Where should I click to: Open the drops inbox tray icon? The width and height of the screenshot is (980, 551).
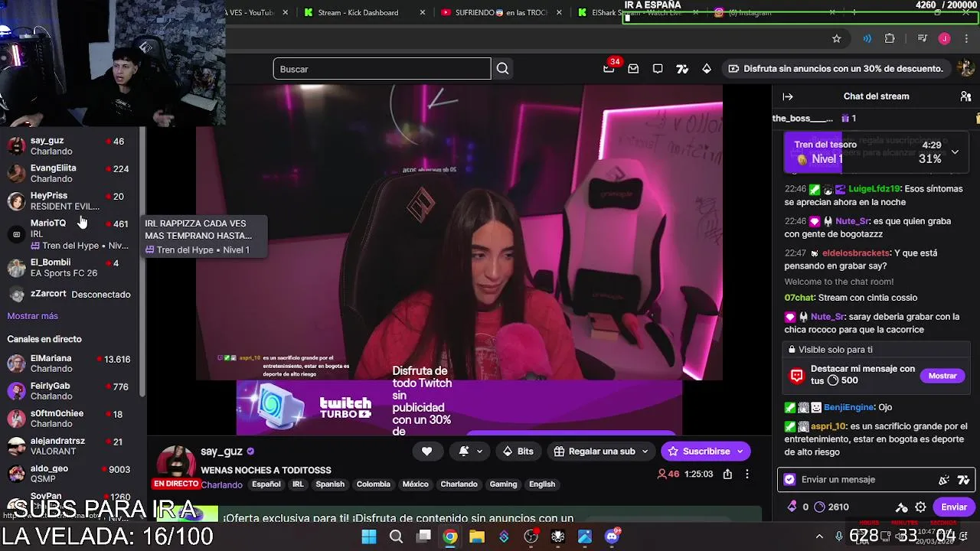click(633, 69)
